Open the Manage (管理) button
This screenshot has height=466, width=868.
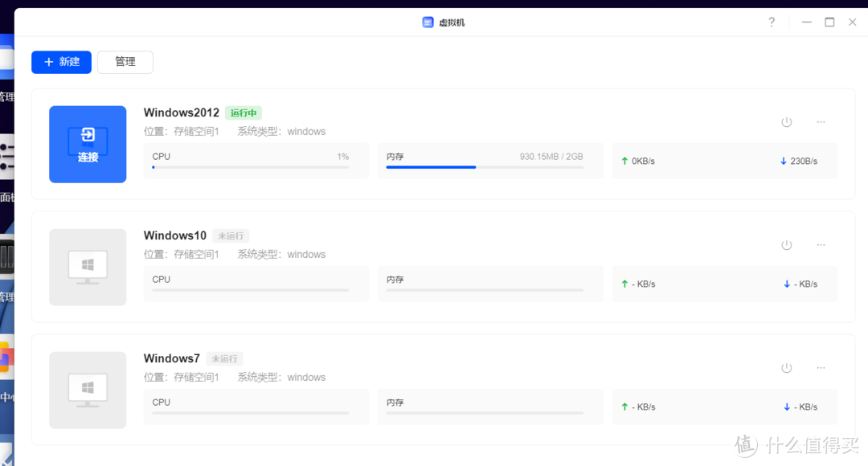click(x=125, y=62)
